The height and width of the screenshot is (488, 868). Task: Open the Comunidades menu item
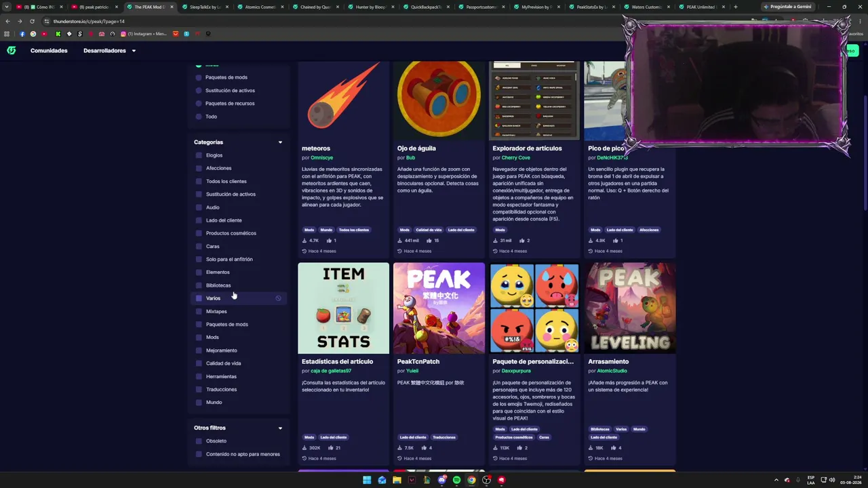(x=49, y=51)
